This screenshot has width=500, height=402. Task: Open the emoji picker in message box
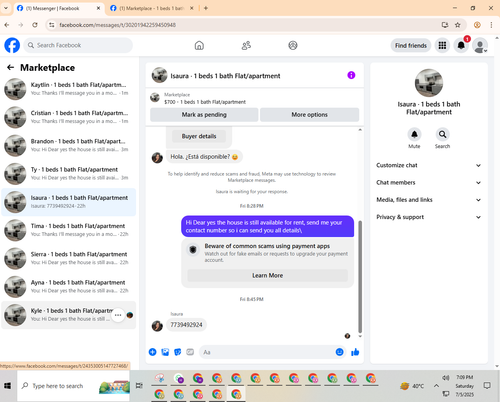[x=339, y=352]
